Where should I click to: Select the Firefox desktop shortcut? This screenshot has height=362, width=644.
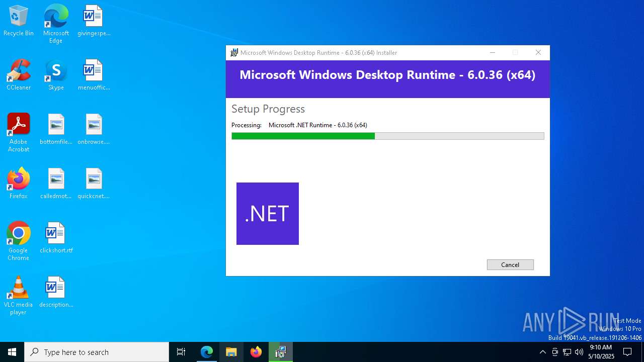pyautogui.click(x=19, y=184)
